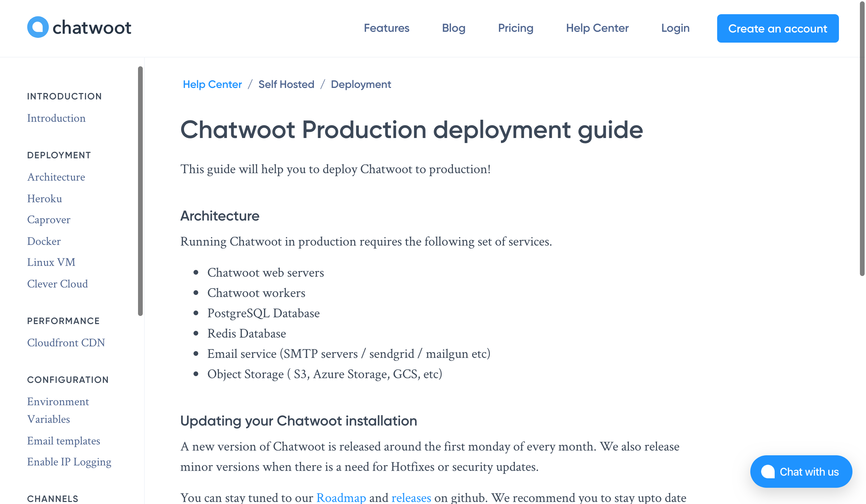The image size is (866, 504).
Task: Click the releases link
Action: point(411,498)
